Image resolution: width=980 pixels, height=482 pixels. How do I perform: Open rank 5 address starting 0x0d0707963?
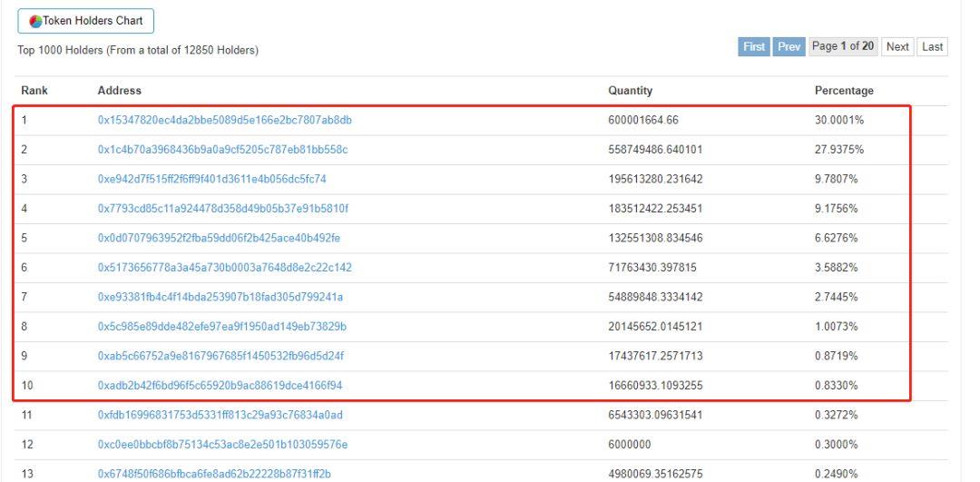click(219, 238)
